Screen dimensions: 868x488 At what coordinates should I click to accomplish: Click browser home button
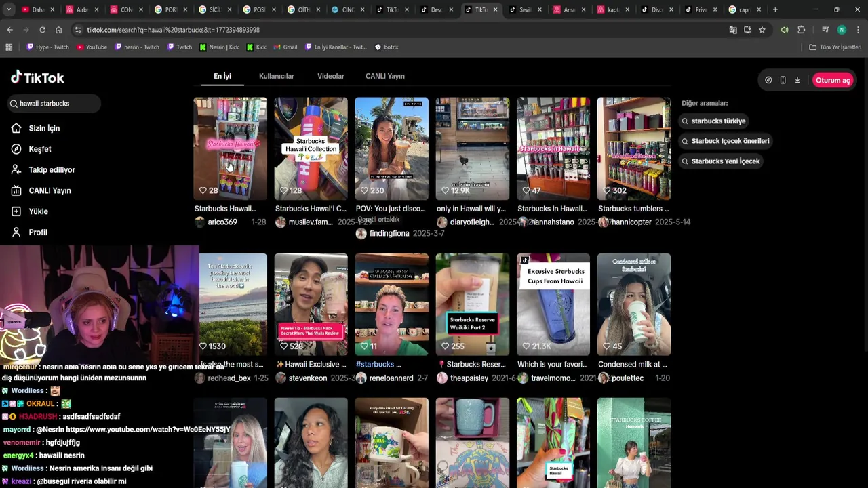coord(58,30)
